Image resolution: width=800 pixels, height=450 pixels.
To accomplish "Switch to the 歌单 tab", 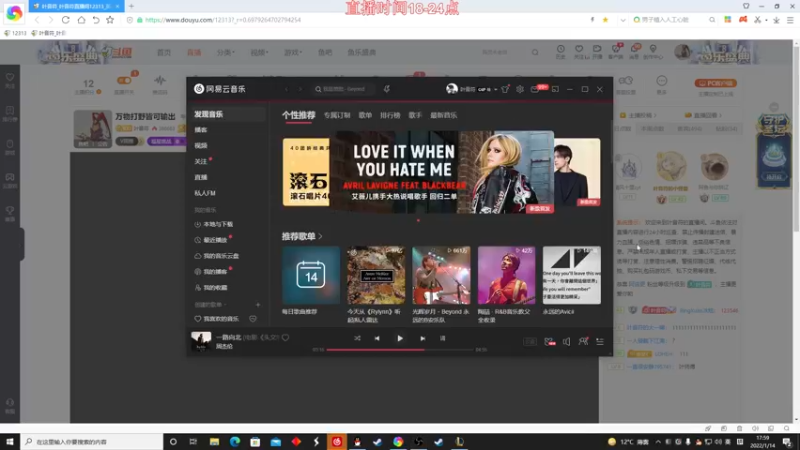I will pos(365,115).
